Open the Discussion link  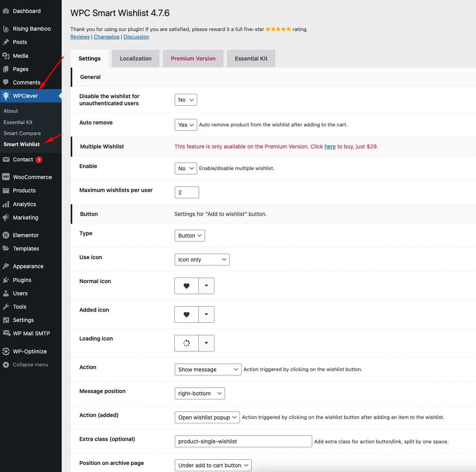(x=136, y=37)
